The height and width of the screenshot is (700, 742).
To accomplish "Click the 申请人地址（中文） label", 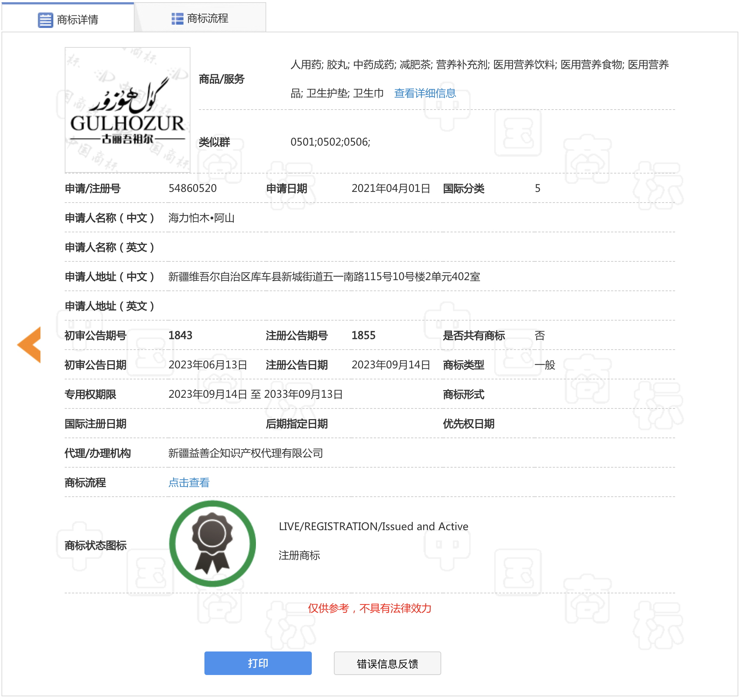I will (110, 277).
